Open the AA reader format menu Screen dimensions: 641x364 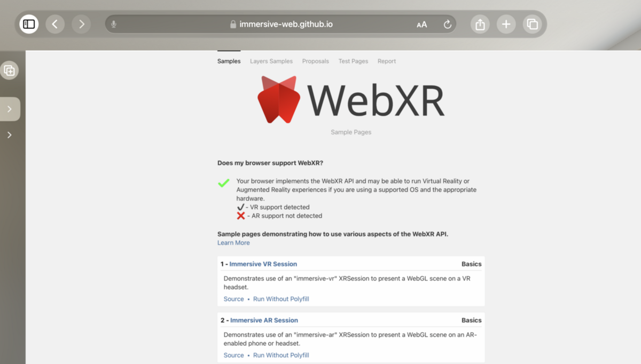pos(422,25)
